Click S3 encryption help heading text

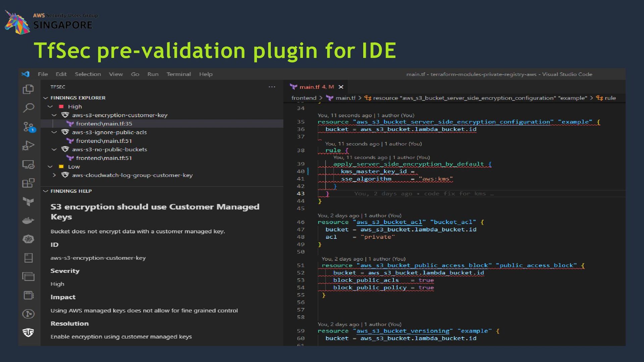(x=155, y=212)
